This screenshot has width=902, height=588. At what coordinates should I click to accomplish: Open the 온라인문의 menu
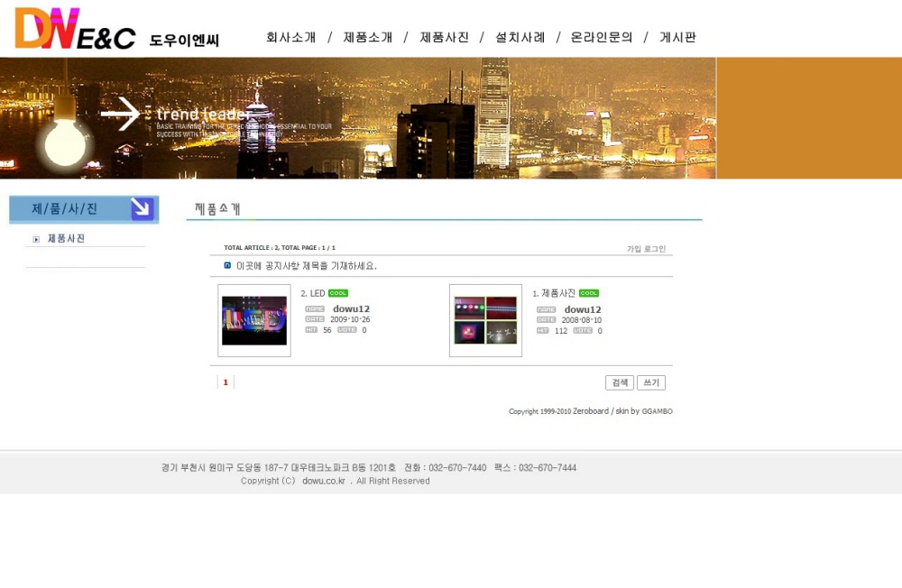(602, 38)
